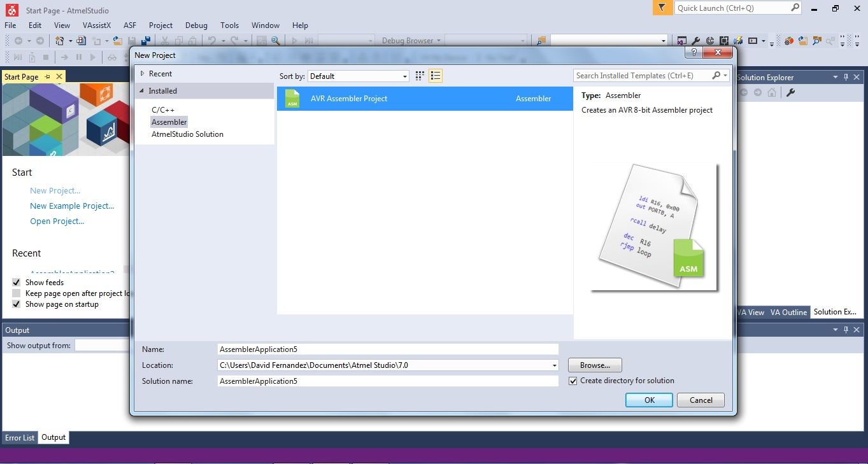Open the Debug menu
868x464 pixels.
[x=196, y=25]
